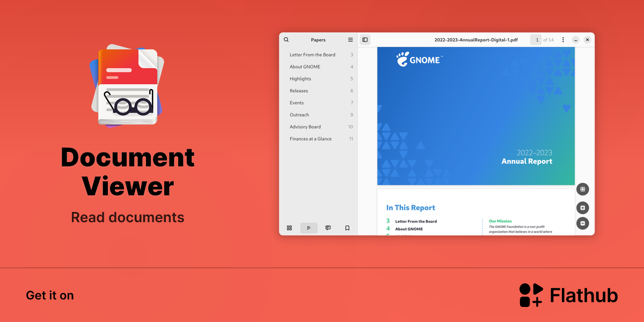Screen dimensions: 644x322
Task: Click the Document Viewer app icon
Action: tap(127, 86)
